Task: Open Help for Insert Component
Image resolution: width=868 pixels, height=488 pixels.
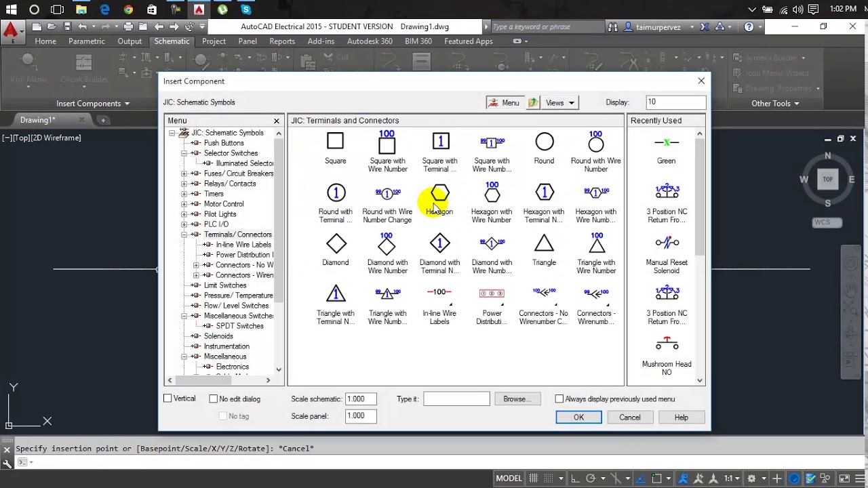Action: (681, 418)
